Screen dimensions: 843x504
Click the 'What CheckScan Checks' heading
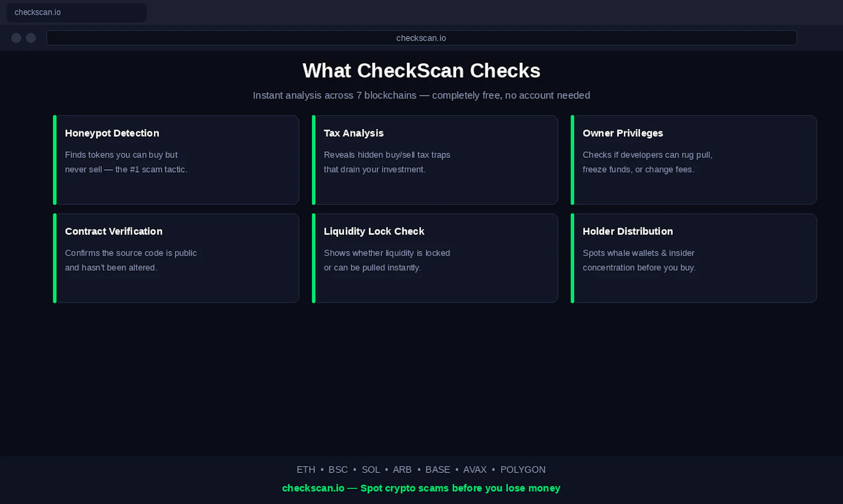[x=421, y=71]
